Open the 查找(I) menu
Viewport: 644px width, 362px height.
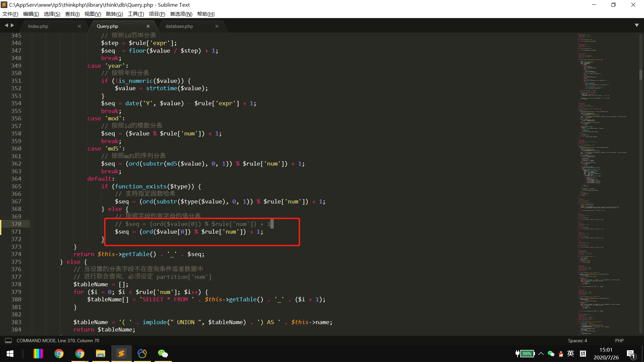(72, 14)
